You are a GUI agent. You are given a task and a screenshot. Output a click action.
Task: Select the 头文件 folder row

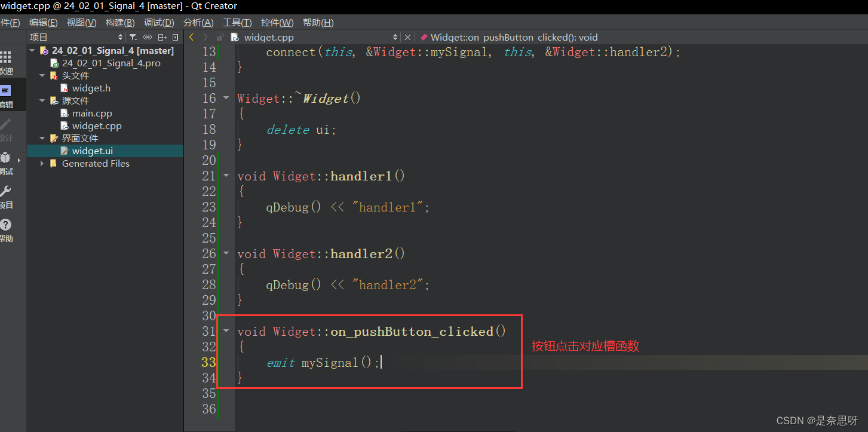click(75, 76)
